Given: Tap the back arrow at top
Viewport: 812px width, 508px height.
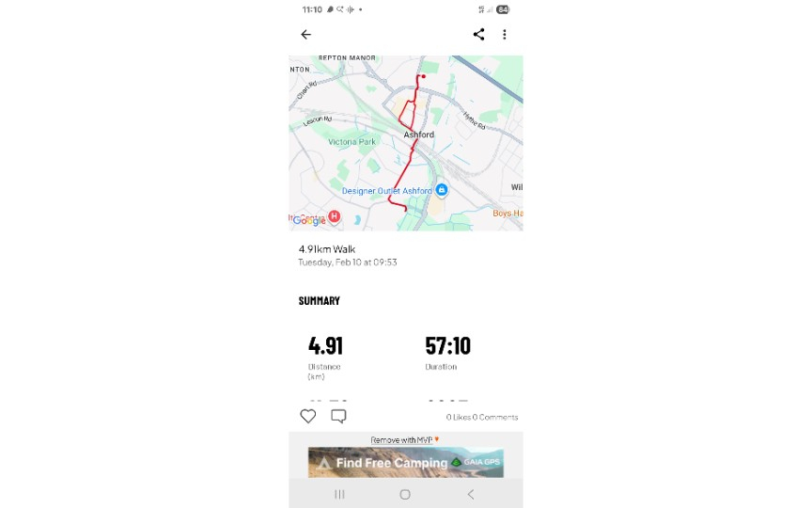Looking at the screenshot, I should click(305, 35).
